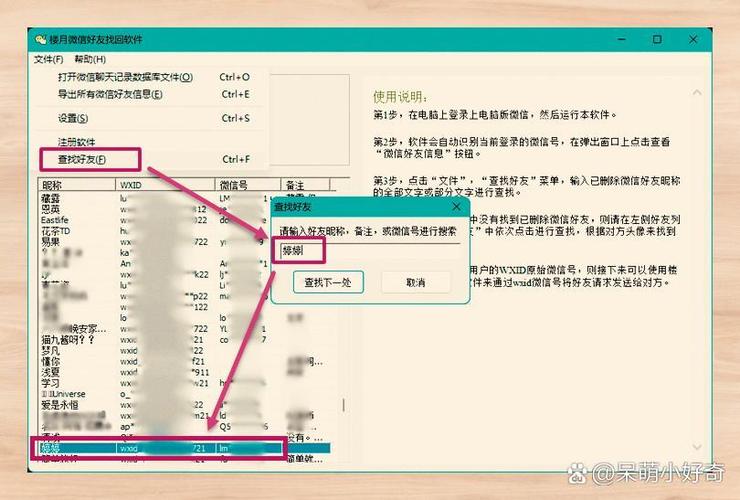The height and width of the screenshot is (500, 740).
Task: Open the 帮助(H) menu
Action: [x=90, y=59]
